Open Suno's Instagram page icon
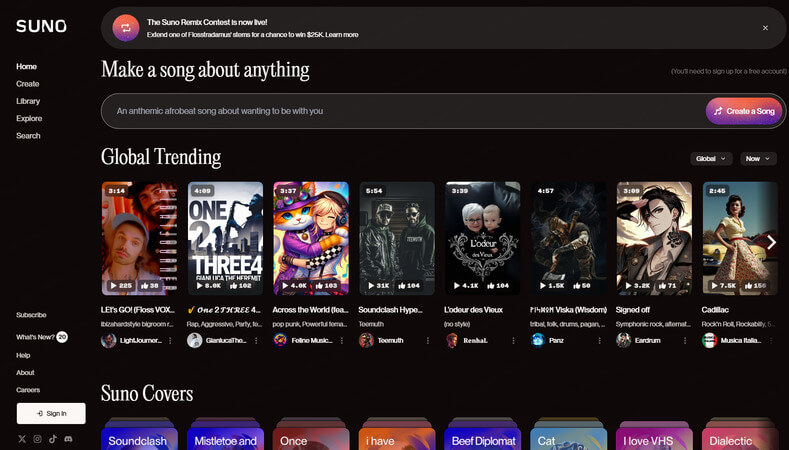The image size is (789, 450). point(37,439)
